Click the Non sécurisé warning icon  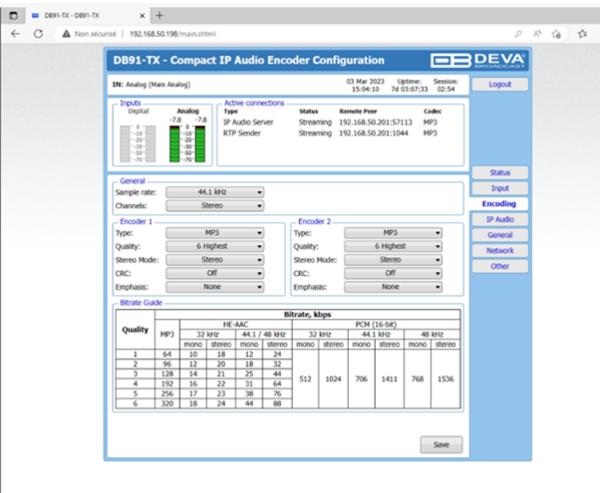point(66,34)
